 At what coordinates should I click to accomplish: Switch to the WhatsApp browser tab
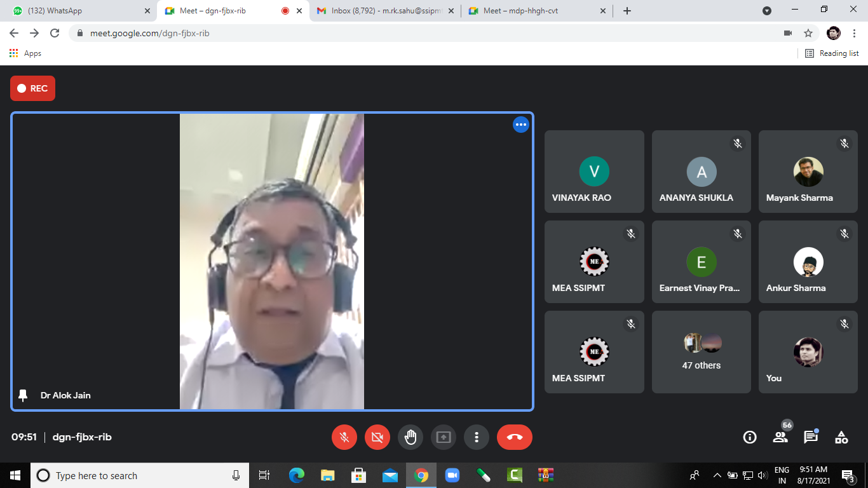(79, 11)
